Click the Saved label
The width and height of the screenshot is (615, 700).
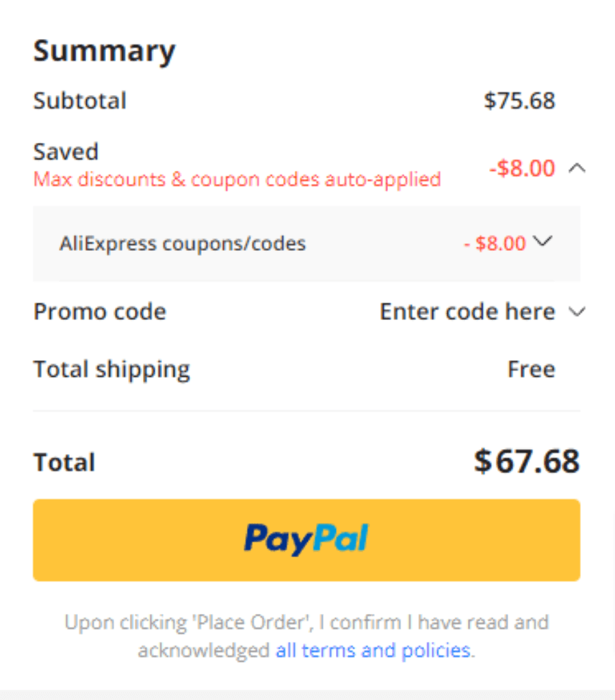tap(66, 152)
